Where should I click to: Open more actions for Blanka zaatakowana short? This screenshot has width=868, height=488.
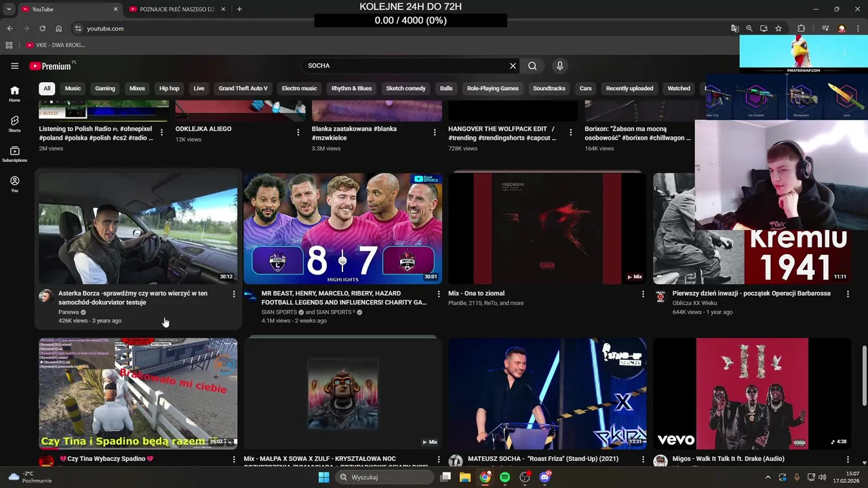click(x=435, y=132)
